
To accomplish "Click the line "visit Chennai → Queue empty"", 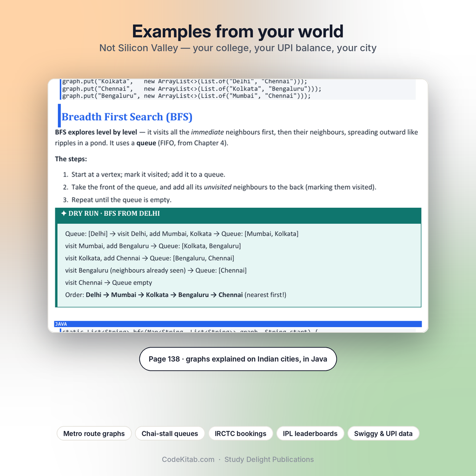I will click(108, 283).
